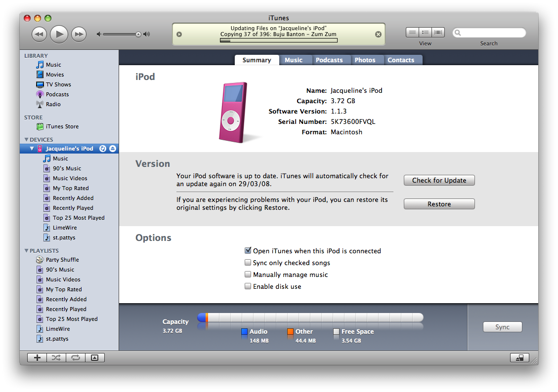558x392 pixels.
Task: Click the eject disc button
Action: 519,358
